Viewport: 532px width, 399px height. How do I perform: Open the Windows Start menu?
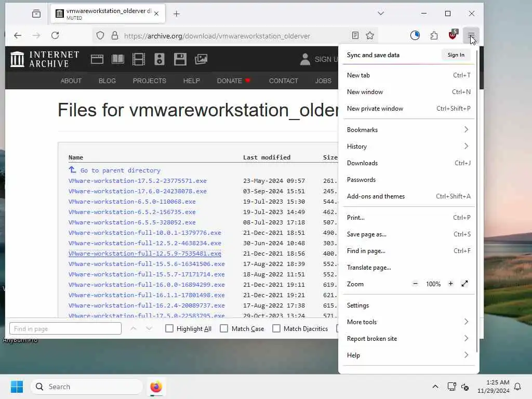[x=17, y=387]
